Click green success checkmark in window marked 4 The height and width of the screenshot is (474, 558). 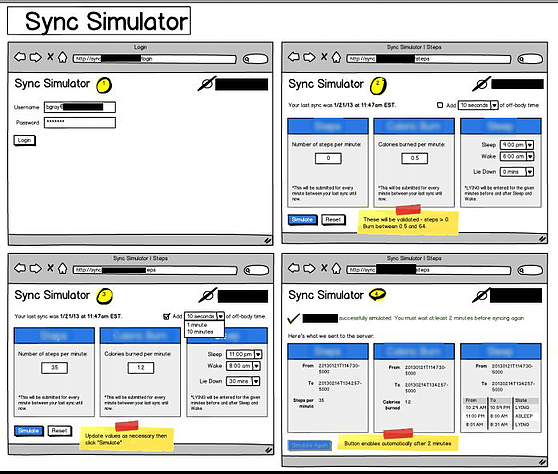pyautogui.click(x=293, y=318)
